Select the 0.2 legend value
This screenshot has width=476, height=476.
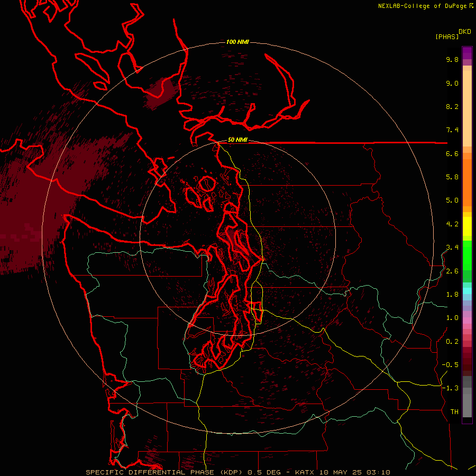pos(452,342)
